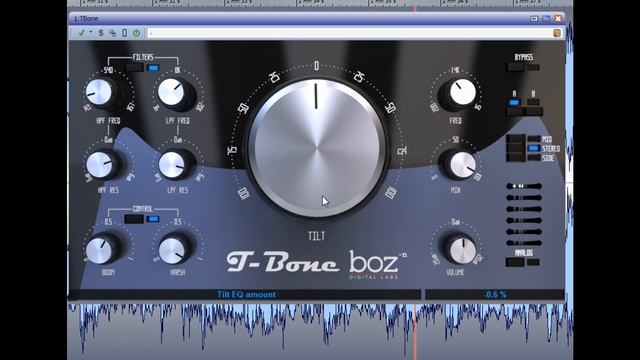
Task: Click the LPF RES knob
Action: coord(172,165)
